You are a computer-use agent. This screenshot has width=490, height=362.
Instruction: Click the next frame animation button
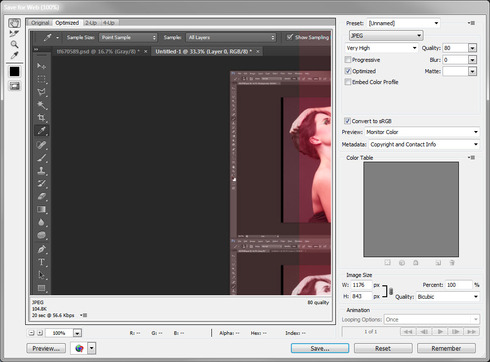click(456, 332)
